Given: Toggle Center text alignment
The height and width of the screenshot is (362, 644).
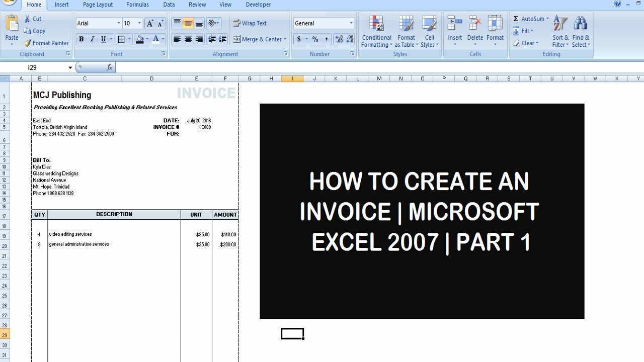Looking at the screenshot, I should pyautogui.click(x=188, y=39).
